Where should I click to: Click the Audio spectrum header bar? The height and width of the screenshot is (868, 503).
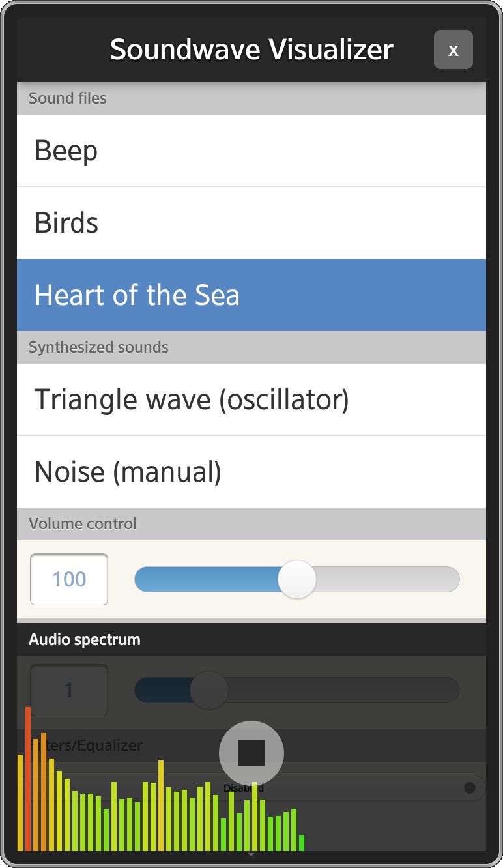click(251, 639)
